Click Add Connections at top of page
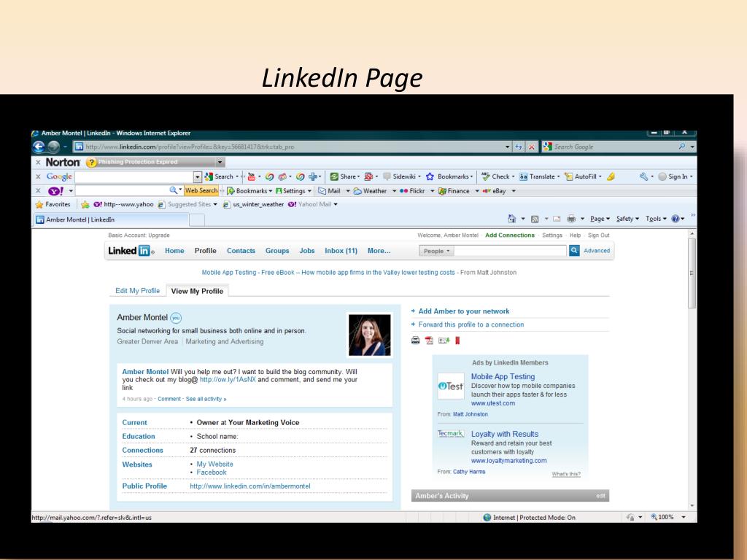 click(x=510, y=236)
